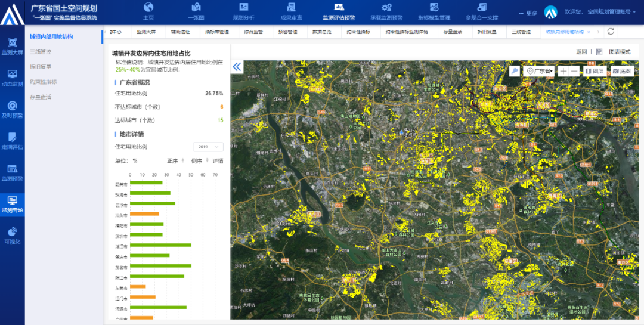Click the green bar for 湛江市
The image size is (644, 325).
(x=160, y=245)
